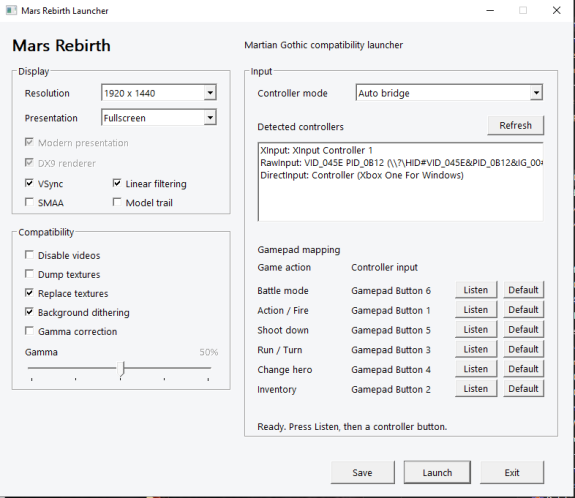
Task: Open the Presentation dropdown
Action: click(x=159, y=118)
